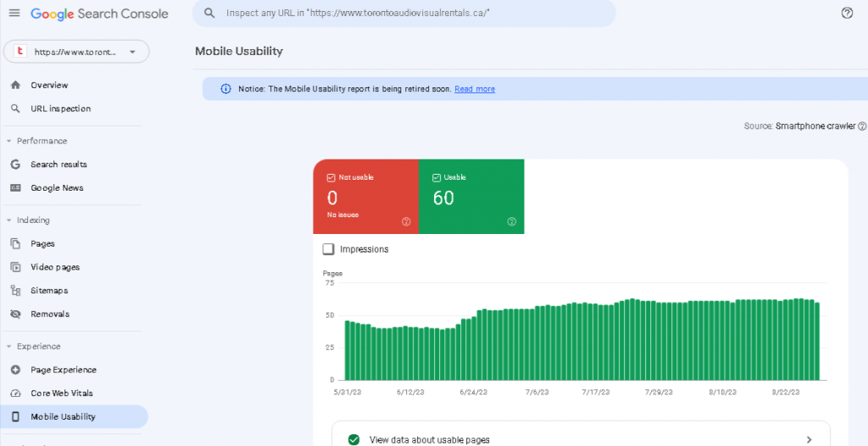Click the 6/24/23 date label on chart
The width and height of the screenshot is (868, 446).
tap(473, 393)
